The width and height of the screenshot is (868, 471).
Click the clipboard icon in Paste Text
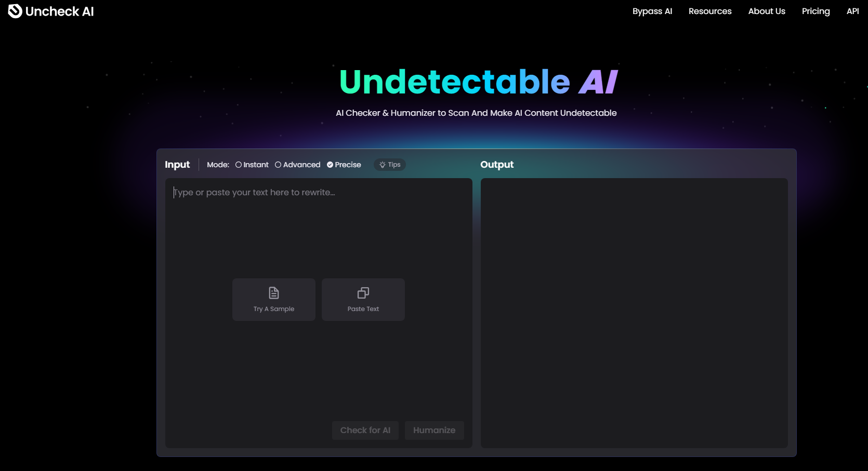pyautogui.click(x=363, y=293)
